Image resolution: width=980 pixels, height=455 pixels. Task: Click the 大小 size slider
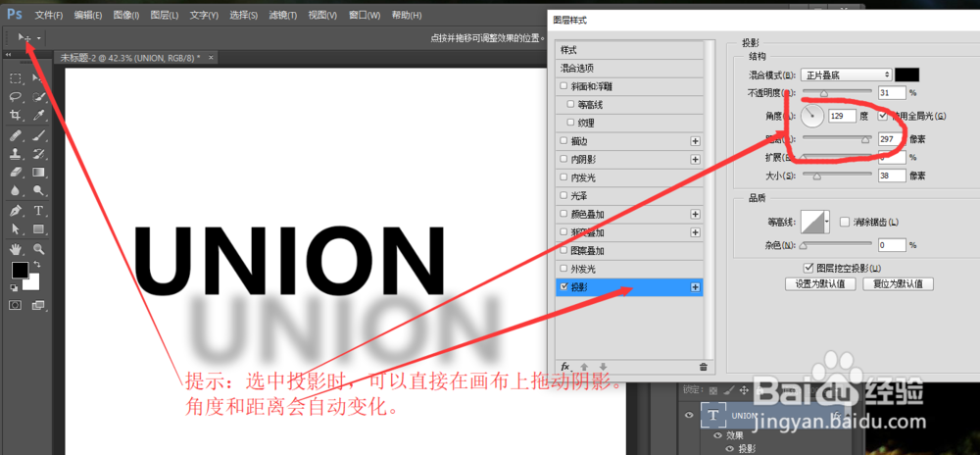pos(837,177)
